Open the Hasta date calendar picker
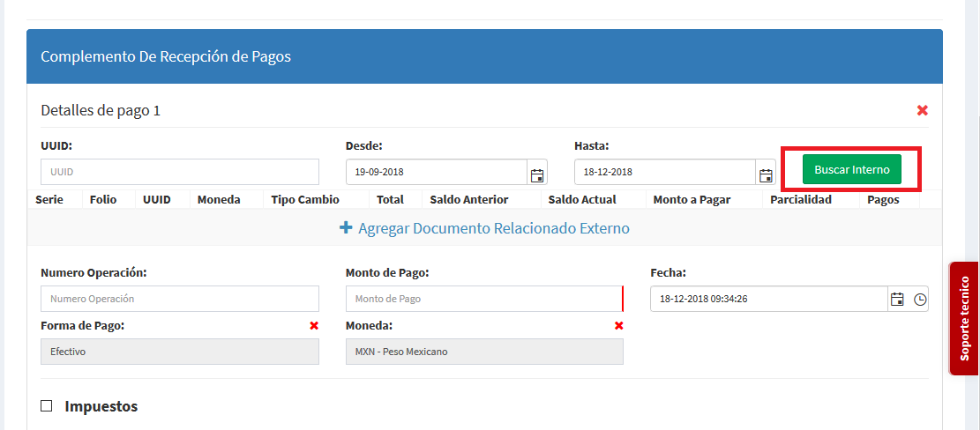980x430 pixels. pyautogui.click(x=766, y=173)
